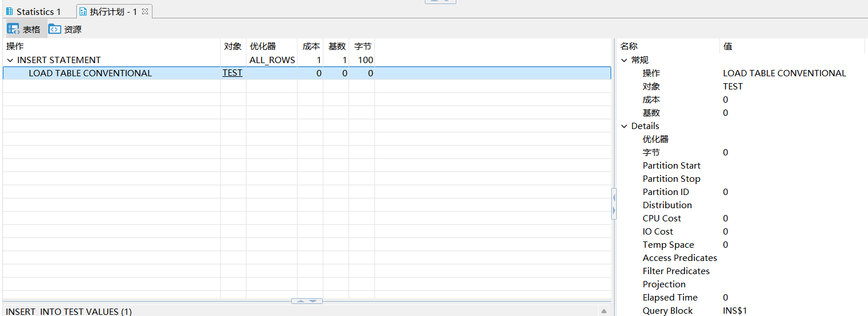The height and width of the screenshot is (316, 868).
Task: Collapse the INSERT STATEMENT tree node
Action: 10,60
